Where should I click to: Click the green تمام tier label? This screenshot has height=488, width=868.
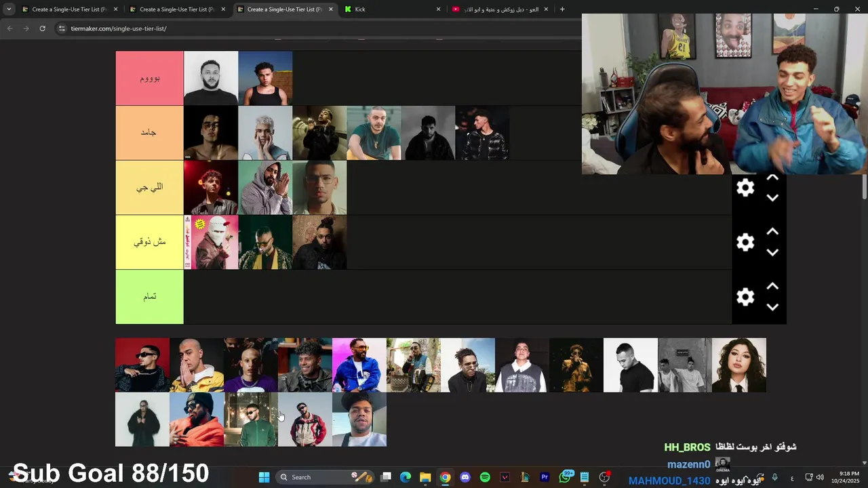pos(150,297)
